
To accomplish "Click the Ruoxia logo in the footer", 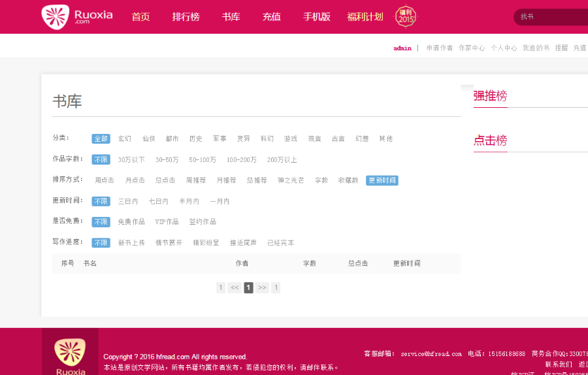I will (70, 355).
